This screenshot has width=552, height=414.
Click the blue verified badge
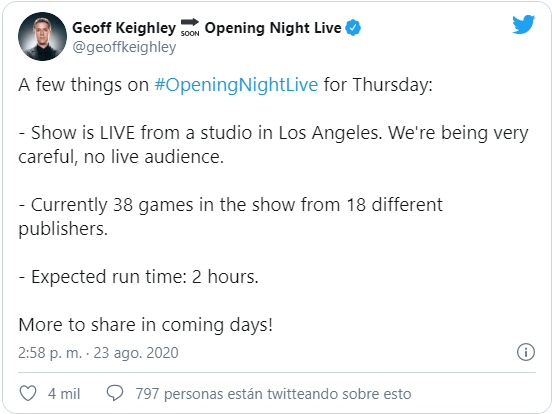point(353,28)
